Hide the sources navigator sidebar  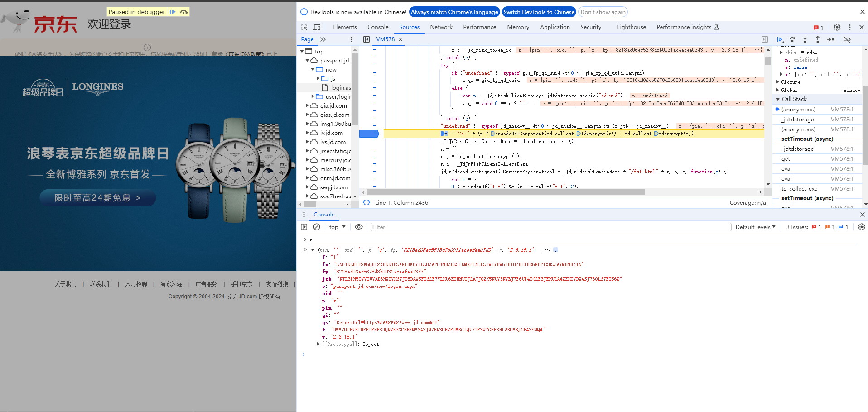[x=366, y=39]
